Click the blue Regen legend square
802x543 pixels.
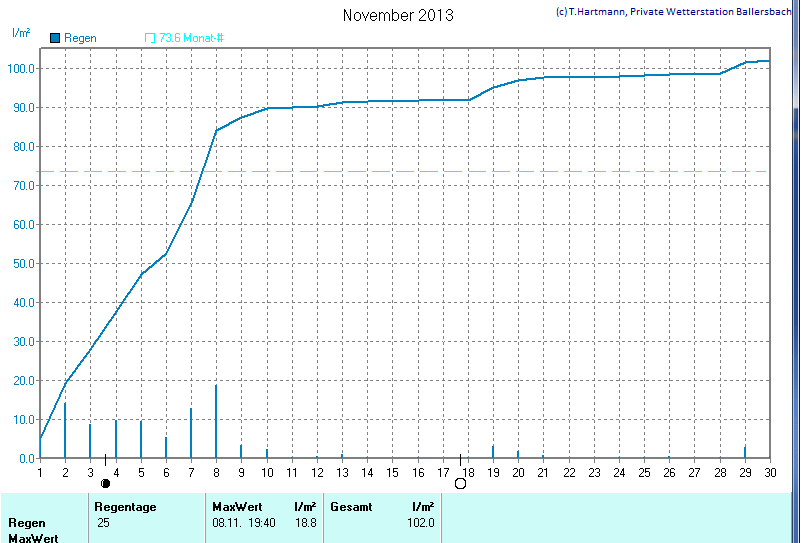[55, 38]
